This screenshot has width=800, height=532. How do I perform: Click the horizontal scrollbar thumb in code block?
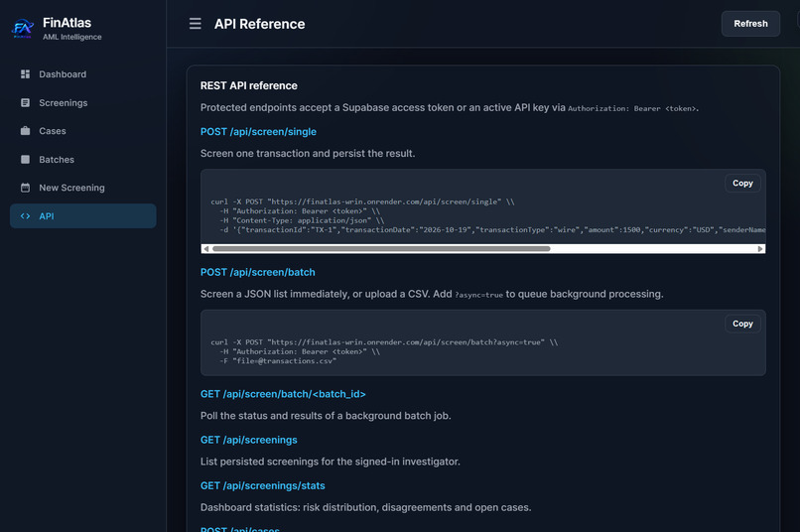tap(381, 249)
